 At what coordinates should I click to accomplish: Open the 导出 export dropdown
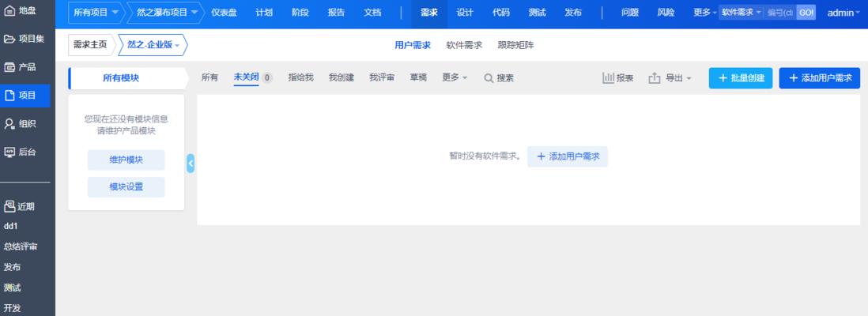pos(670,78)
